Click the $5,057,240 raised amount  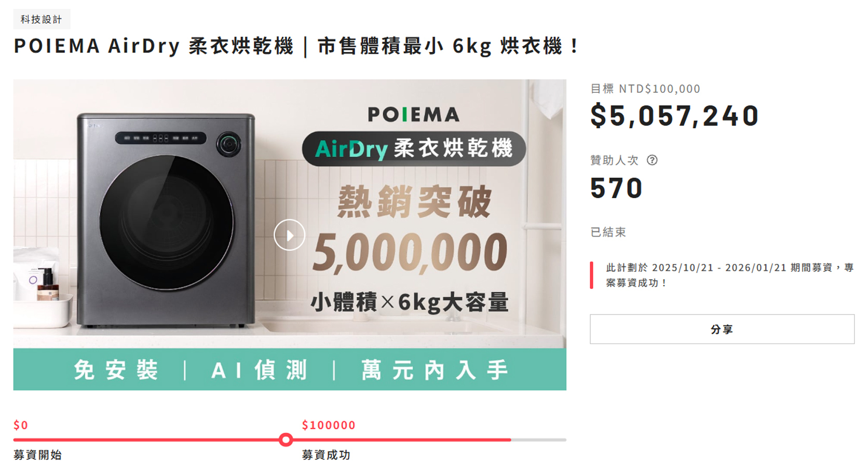pos(674,116)
